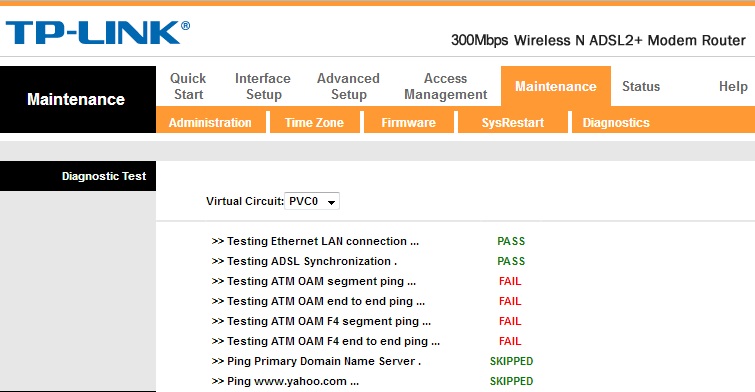Open the Administration submenu
This screenshot has height=392, width=755.
pos(210,122)
